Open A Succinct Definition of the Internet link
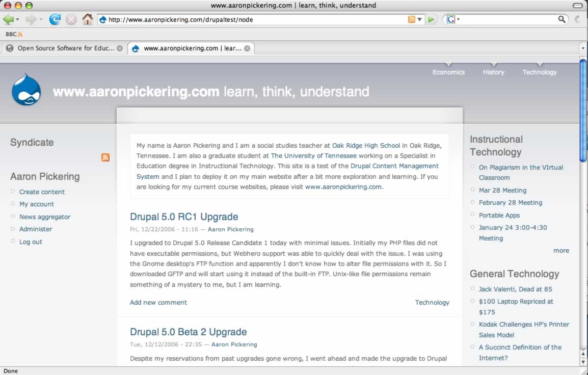588x375 pixels. click(x=520, y=353)
